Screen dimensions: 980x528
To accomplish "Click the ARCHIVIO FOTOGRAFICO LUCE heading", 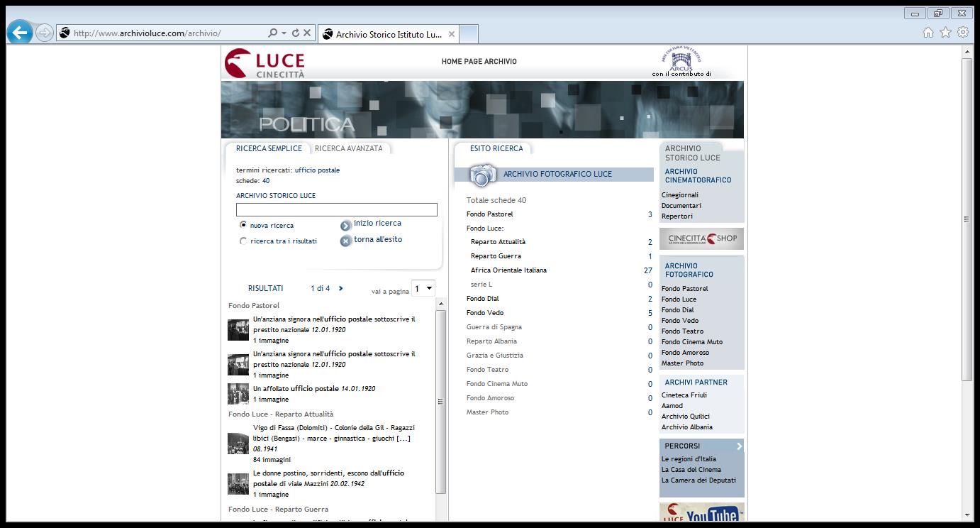I will pyautogui.click(x=557, y=174).
